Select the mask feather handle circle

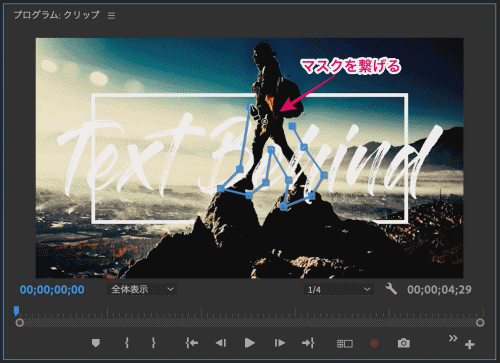pos(265,122)
